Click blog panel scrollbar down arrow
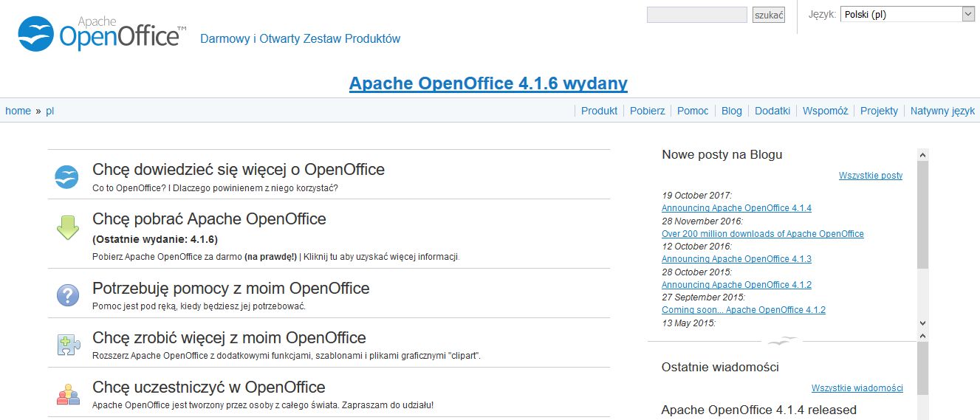This screenshot has width=980, height=420. click(x=922, y=323)
